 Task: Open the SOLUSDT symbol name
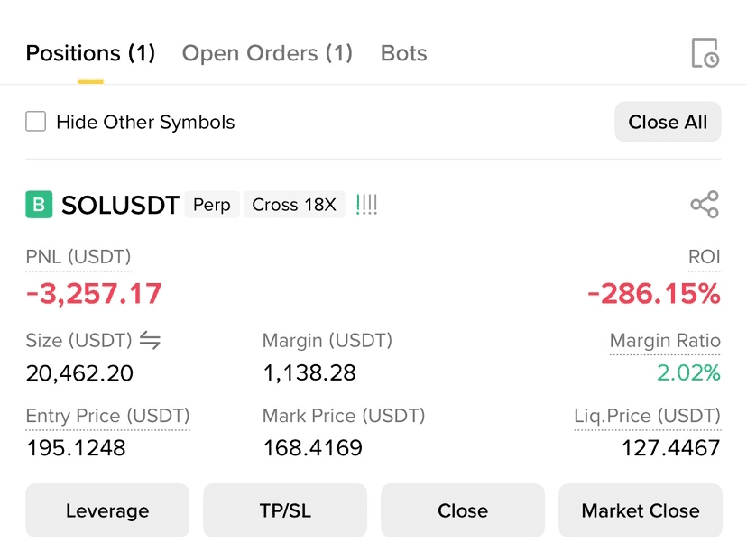coord(121,205)
